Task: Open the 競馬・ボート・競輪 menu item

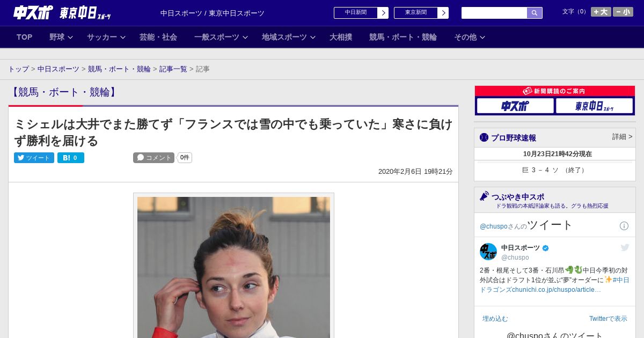Action: (x=403, y=37)
